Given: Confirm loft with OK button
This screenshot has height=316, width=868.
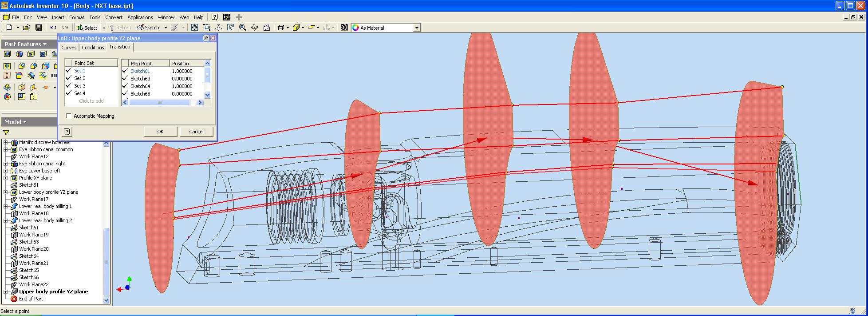Looking at the screenshot, I should [x=160, y=132].
